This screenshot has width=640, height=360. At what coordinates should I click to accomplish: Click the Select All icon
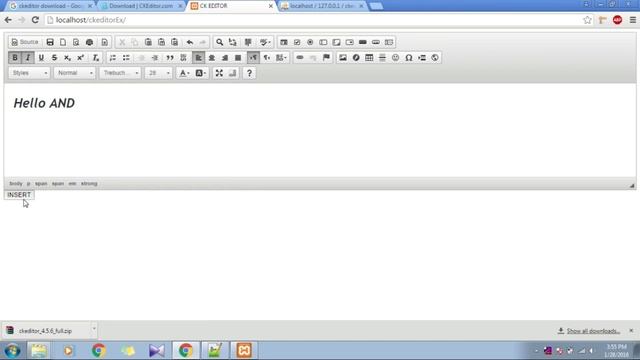coord(248,42)
